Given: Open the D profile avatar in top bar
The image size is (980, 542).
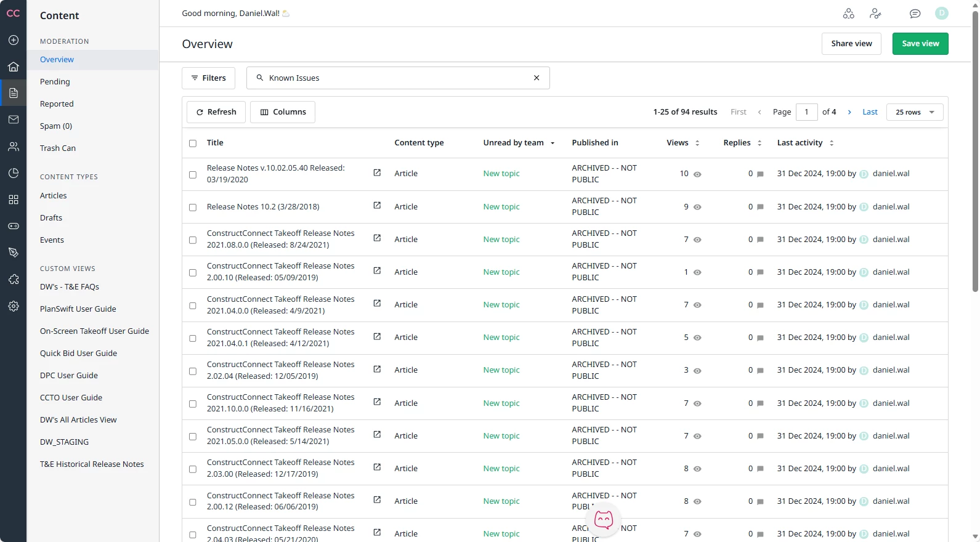Looking at the screenshot, I should coord(941,13).
